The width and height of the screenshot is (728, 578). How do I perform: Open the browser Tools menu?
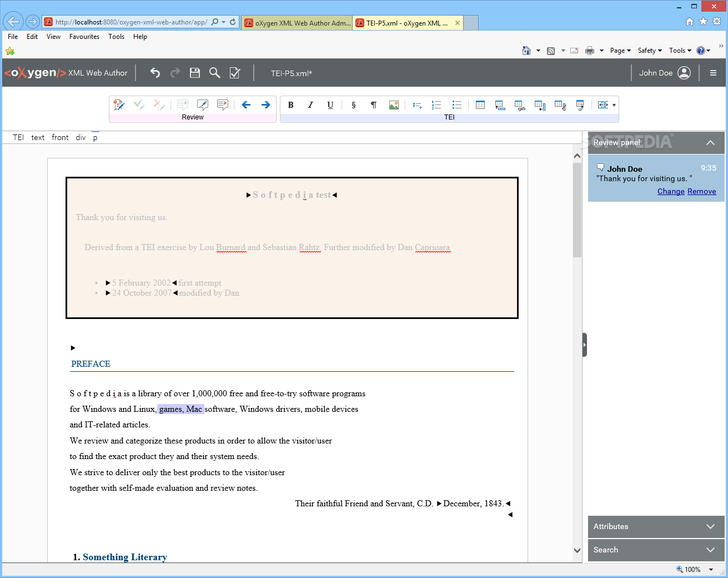click(116, 37)
